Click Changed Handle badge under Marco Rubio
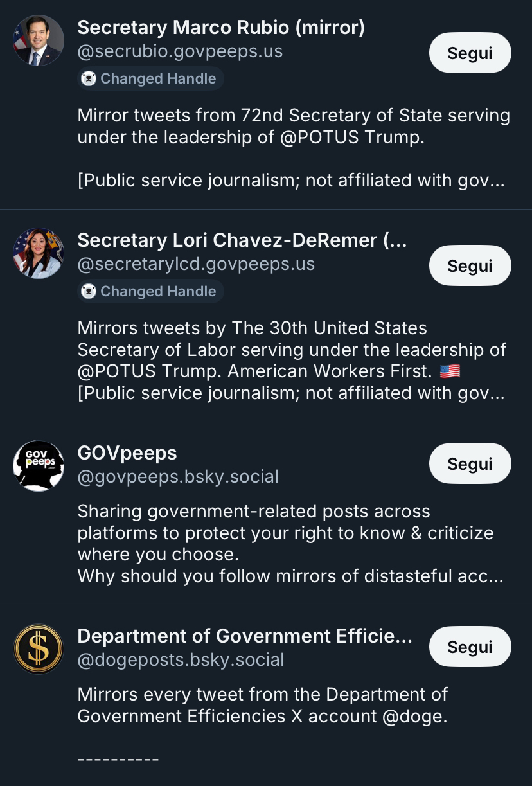The image size is (532, 786). point(150,78)
